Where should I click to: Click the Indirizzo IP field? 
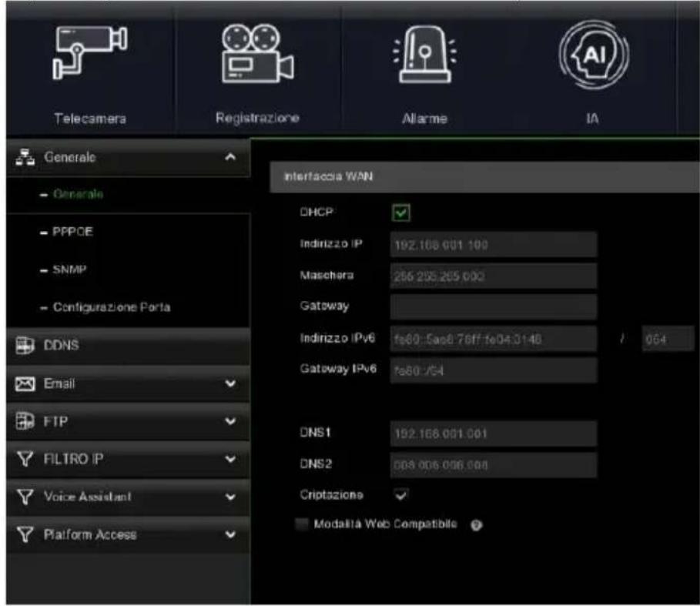click(494, 245)
